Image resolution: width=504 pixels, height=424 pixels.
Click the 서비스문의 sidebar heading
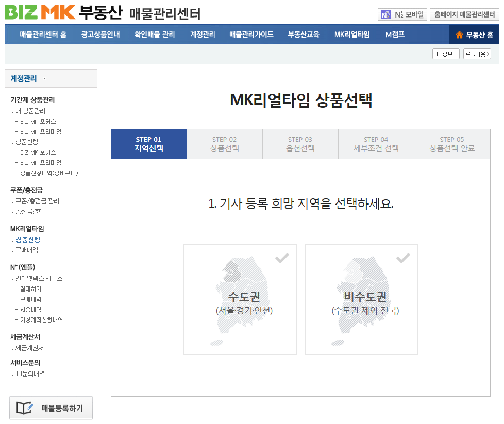pyautogui.click(x=25, y=363)
